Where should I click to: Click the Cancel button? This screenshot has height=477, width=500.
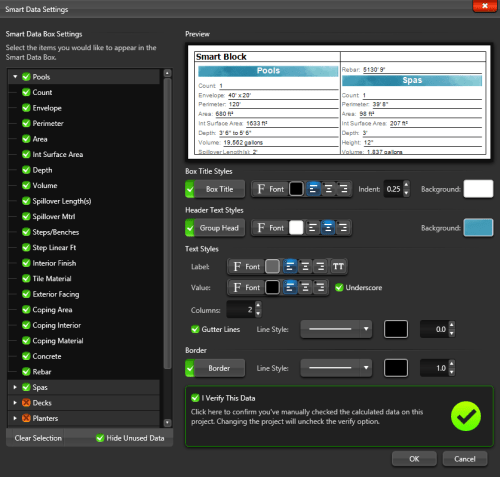pyautogui.click(x=465, y=459)
